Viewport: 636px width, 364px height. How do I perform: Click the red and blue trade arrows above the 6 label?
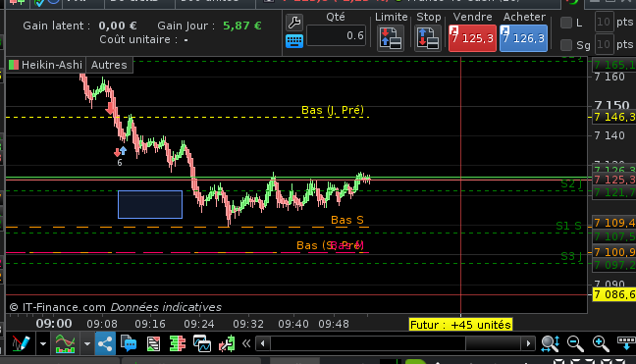pyautogui.click(x=120, y=152)
